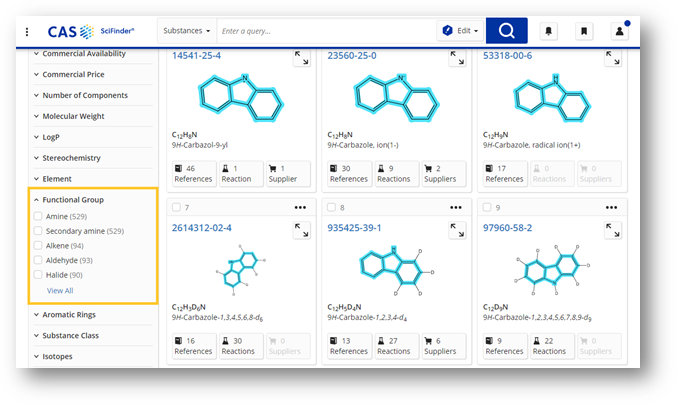
Task: Expand structure view for 14541-25-4
Action: pos(301,58)
